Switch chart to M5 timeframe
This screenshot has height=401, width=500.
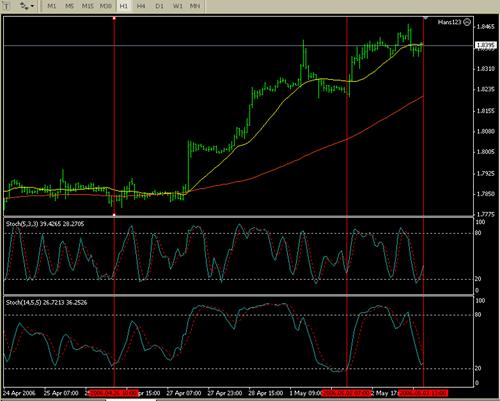click(x=69, y=6)
